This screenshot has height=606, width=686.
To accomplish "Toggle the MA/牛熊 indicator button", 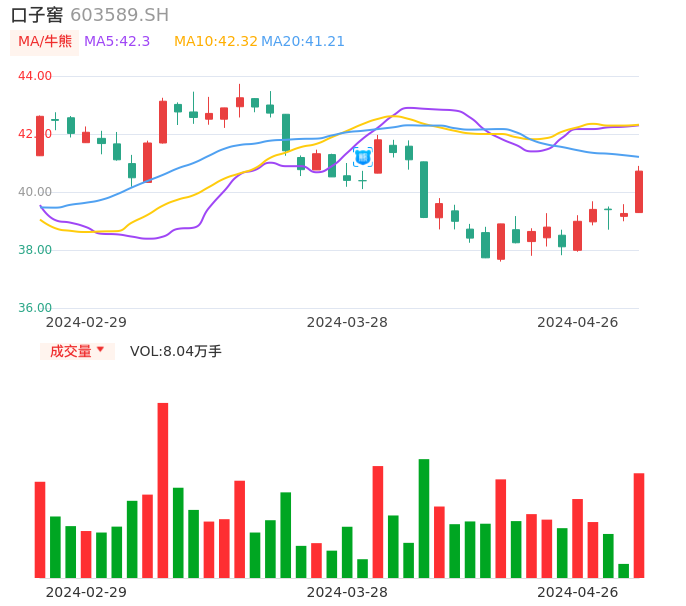I will (x=44, y=42).
